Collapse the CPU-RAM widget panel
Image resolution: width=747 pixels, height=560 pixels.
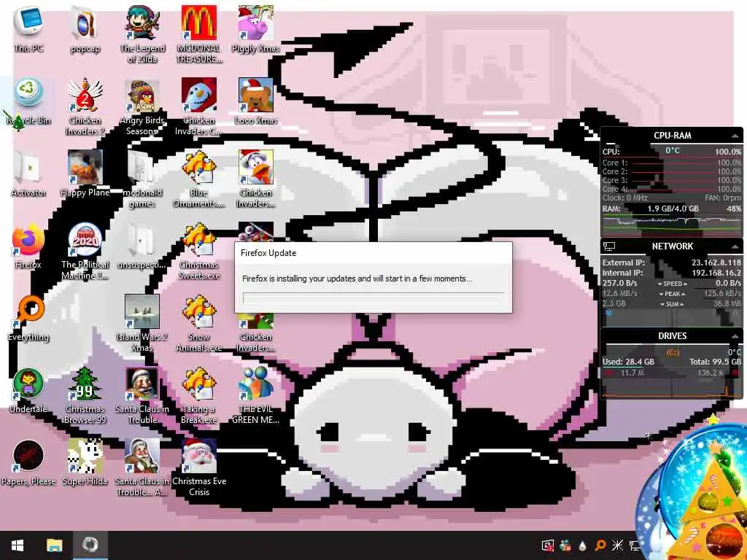735,136
